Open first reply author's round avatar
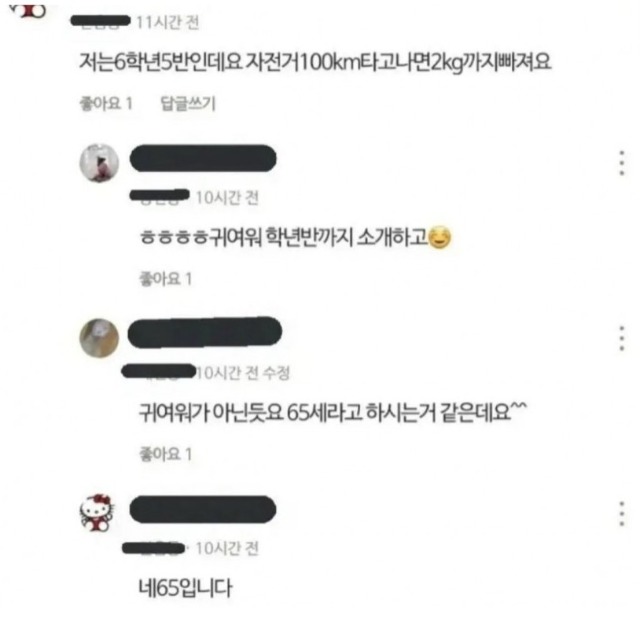Screen dimensions: 640x617 (99, 162)
